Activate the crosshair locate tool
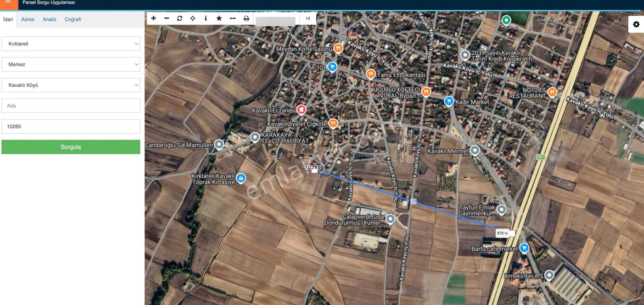Viewport: 644px width, 305px height. tap(193, 18)
